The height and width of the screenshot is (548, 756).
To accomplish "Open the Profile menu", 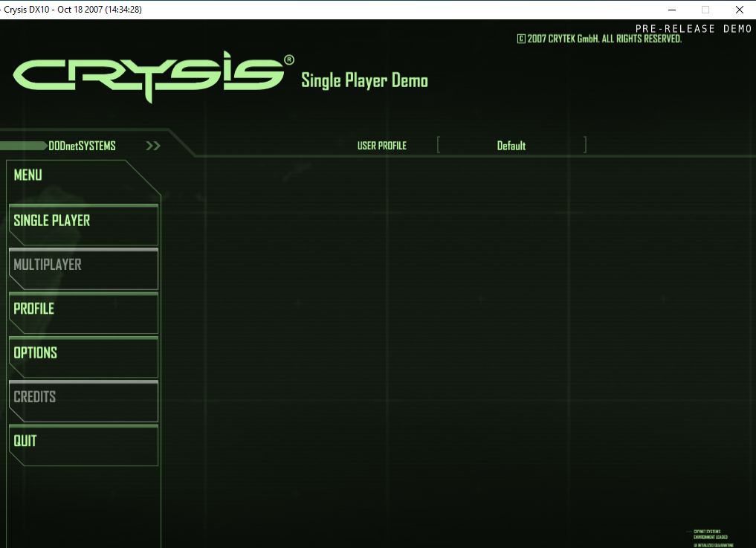I will (83, 313).
